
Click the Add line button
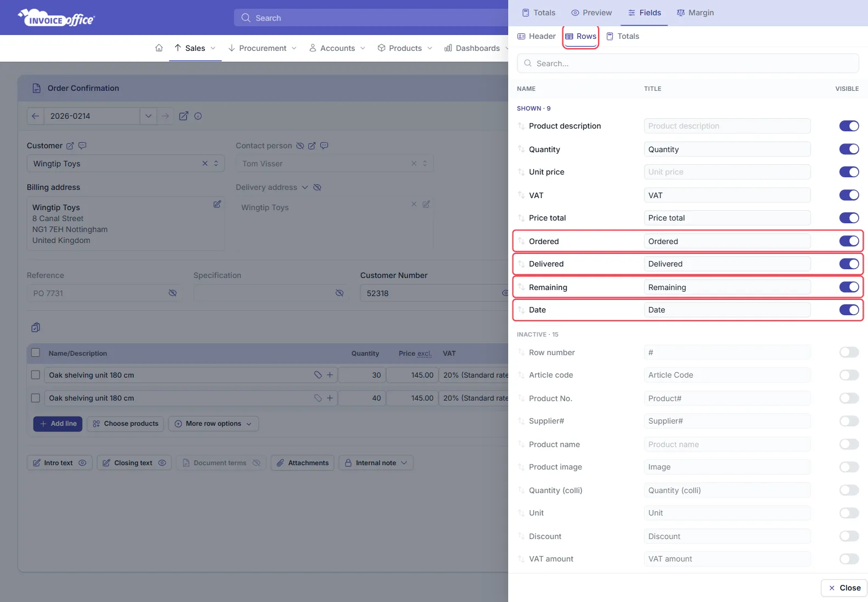(58, 424)
